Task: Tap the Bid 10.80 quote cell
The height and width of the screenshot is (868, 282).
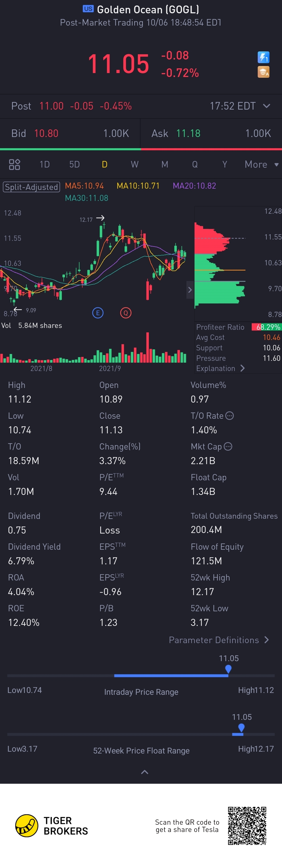Action: point(70,133)
